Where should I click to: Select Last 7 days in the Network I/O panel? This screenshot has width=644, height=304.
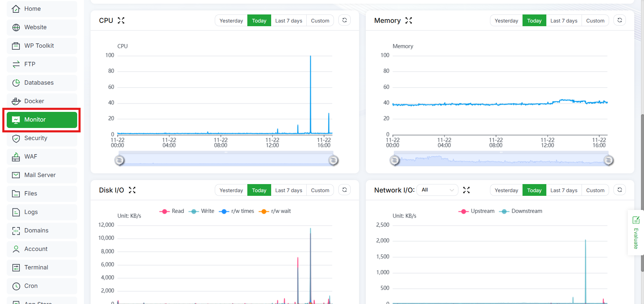tap(564, 190)
